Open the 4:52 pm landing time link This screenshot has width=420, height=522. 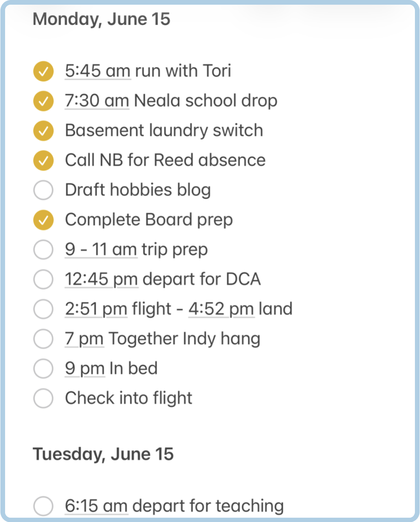(x=222, y=309)
